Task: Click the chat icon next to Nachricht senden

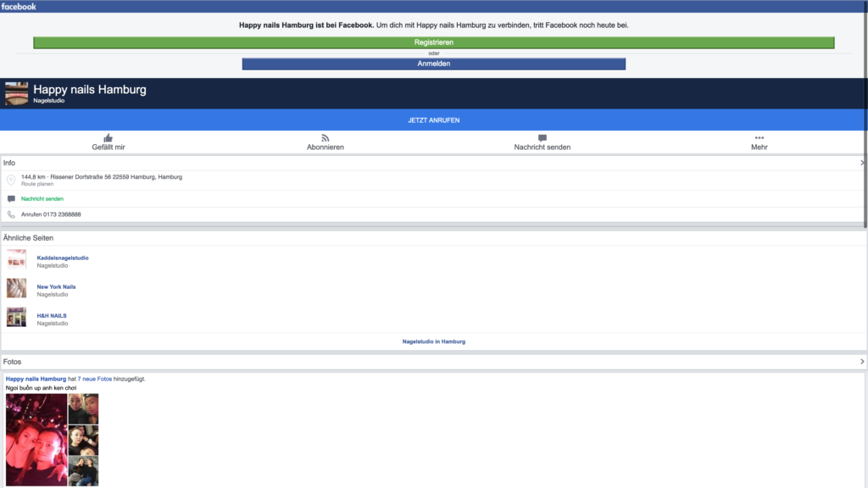Action: point(10,198)
